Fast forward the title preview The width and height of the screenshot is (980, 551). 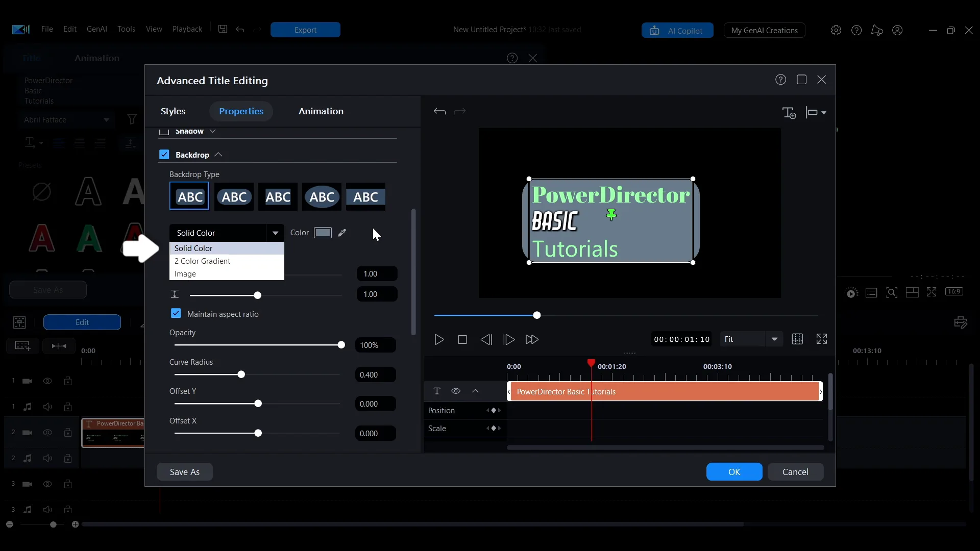pyautogui.click(x=532, y=339)
